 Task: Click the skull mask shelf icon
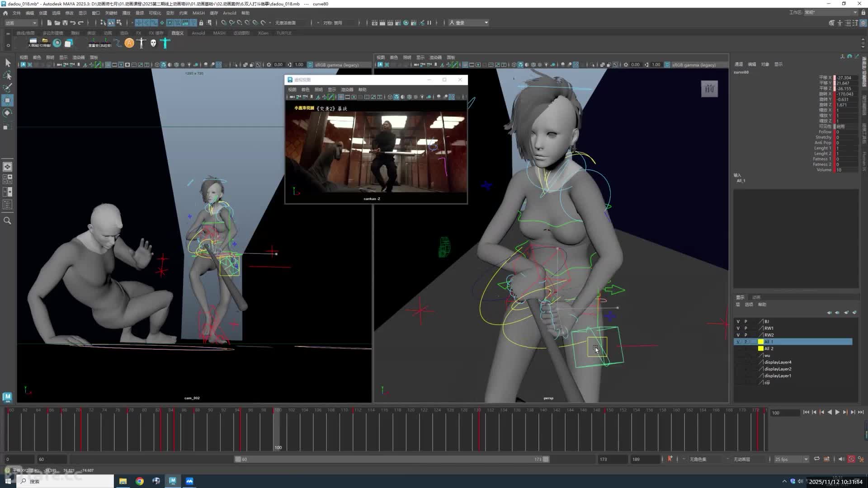tap(153, 43)
